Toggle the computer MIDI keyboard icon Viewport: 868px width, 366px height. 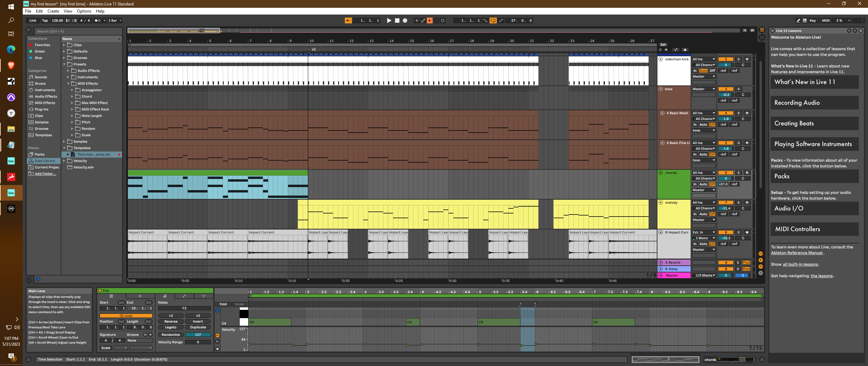click(x=805, y=21)
